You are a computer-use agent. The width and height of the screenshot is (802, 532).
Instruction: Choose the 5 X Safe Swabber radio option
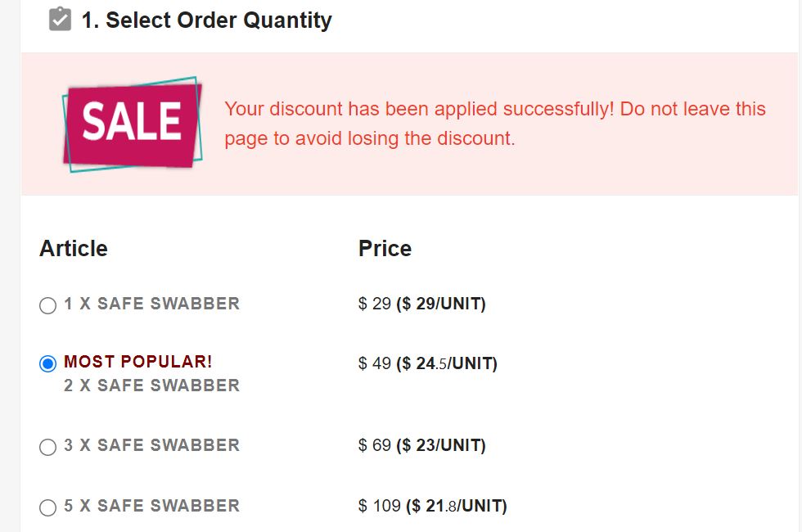[47, 507]
